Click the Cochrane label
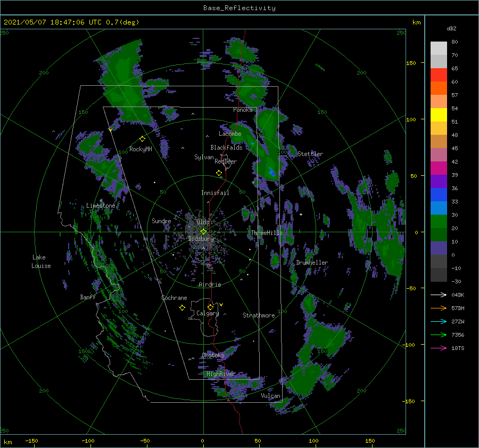This screenshot has height=448, width=479. pos(174,298)
